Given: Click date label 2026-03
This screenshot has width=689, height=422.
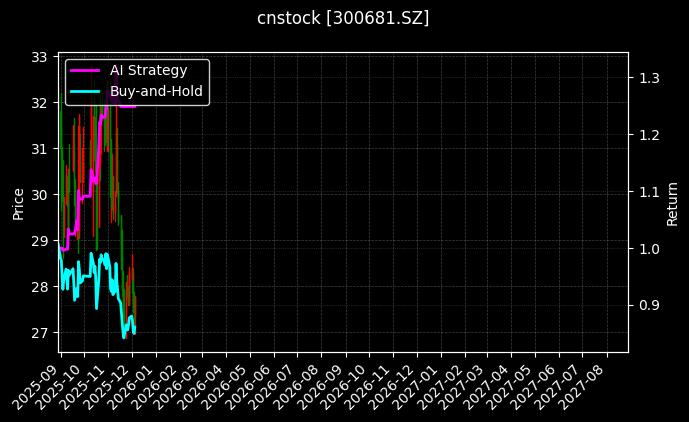Looking at the screenshot, I should click(x=177, y=386).
